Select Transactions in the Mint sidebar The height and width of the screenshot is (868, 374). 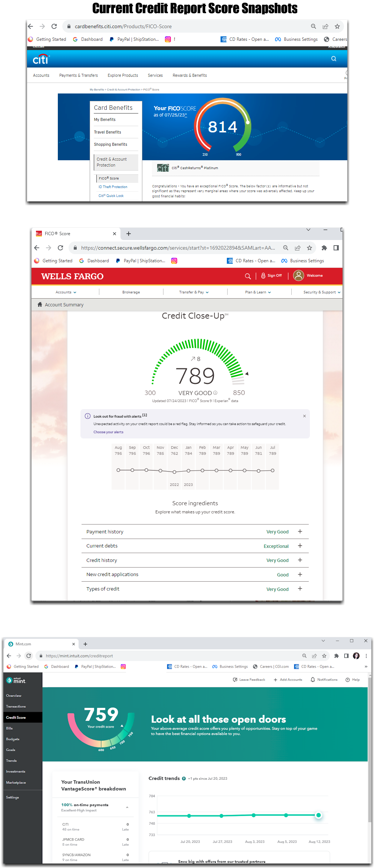pos(16,706)
